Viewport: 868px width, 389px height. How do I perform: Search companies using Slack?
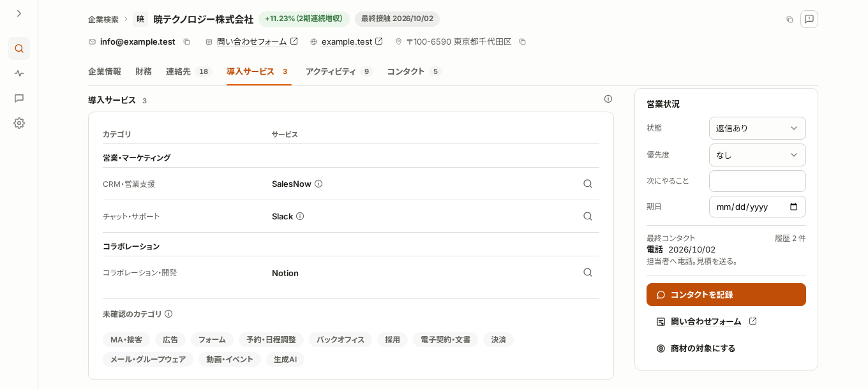coord(588,216)
